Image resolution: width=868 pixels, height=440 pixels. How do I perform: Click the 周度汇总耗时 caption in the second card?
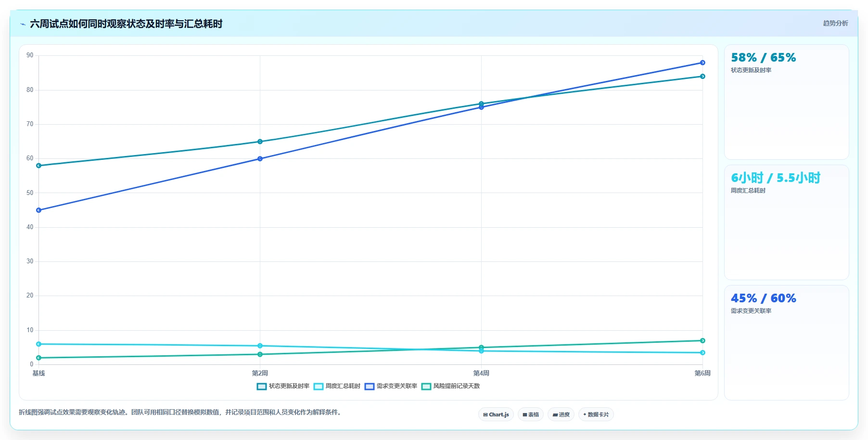pyautogui.click(x=748, y=191)
